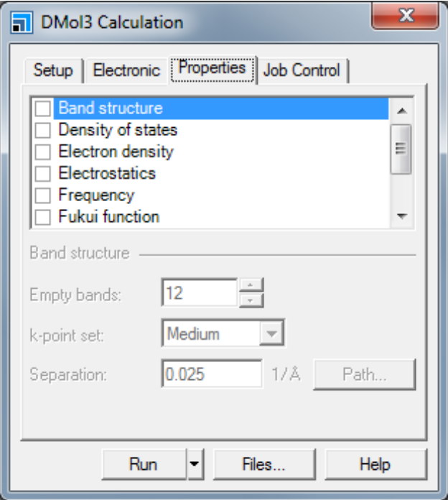
Task: Enable the Electrostatics property checkbox
Action: click(x=42, y=173)
